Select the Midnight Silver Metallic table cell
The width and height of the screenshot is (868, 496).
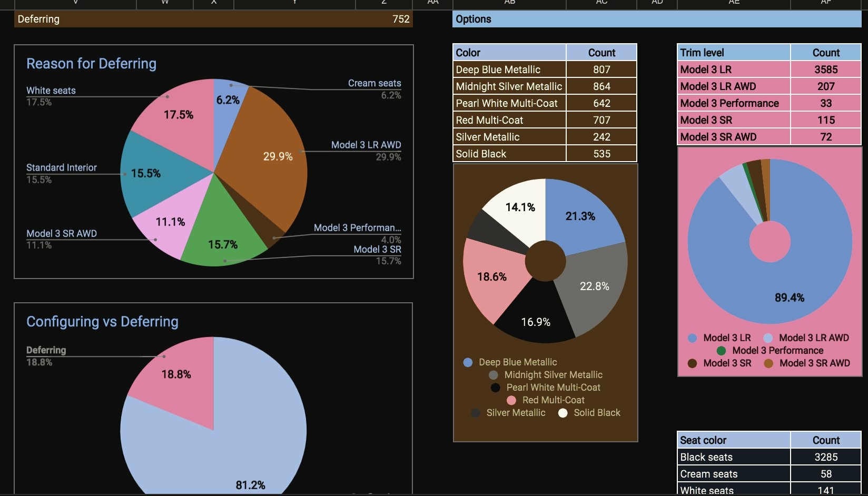click(x=509, y=86)
